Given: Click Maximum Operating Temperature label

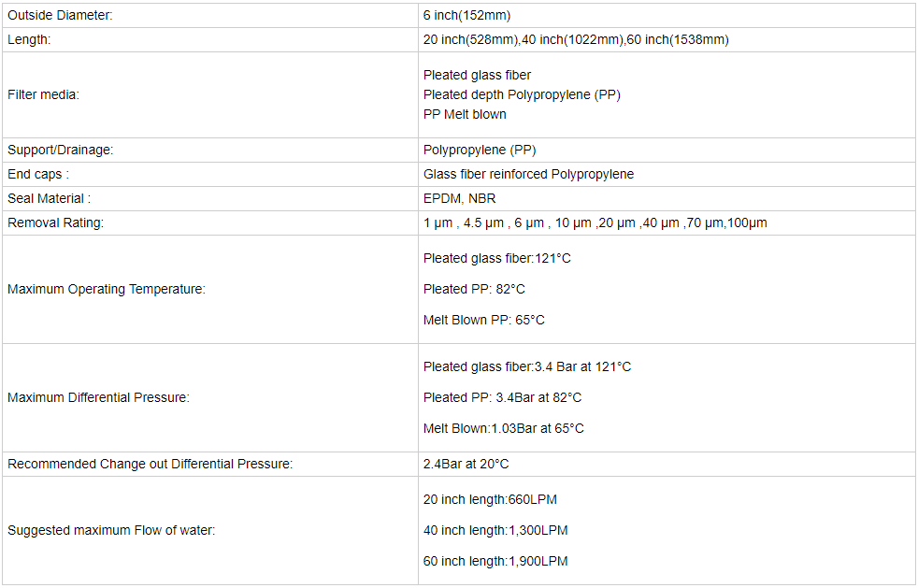Looking at the screenshot, I should [106, 289].
